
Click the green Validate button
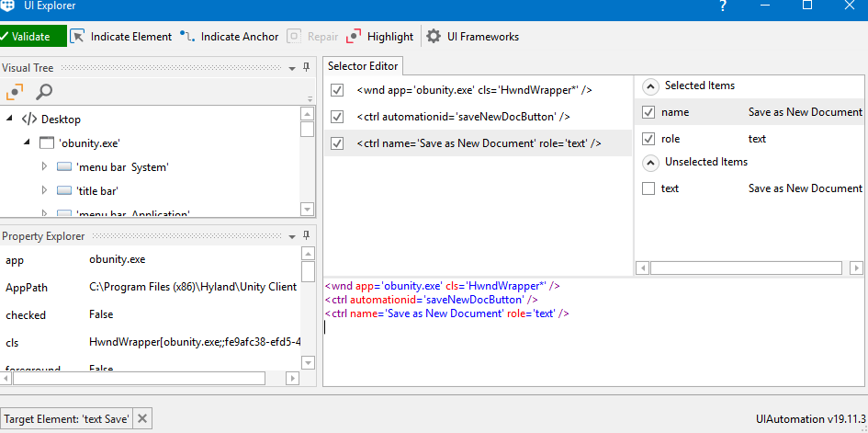pyautogui.click(x=33, y=37)
